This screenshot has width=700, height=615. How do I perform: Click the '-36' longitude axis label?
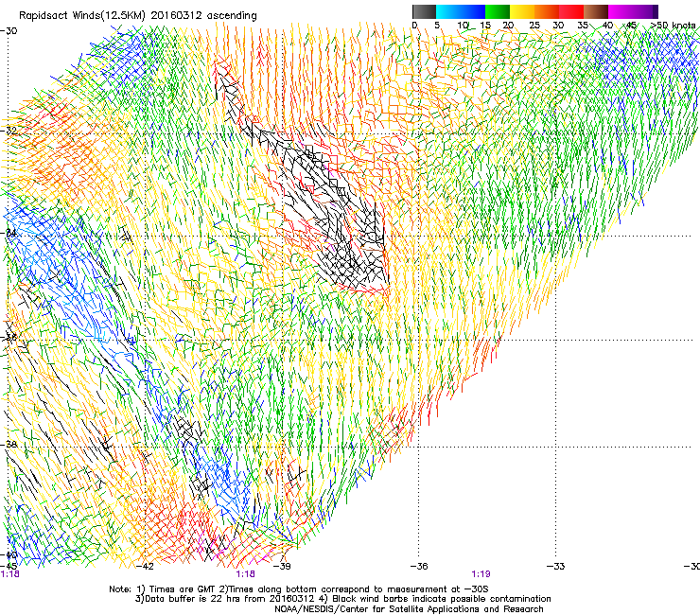coord(419,567)
